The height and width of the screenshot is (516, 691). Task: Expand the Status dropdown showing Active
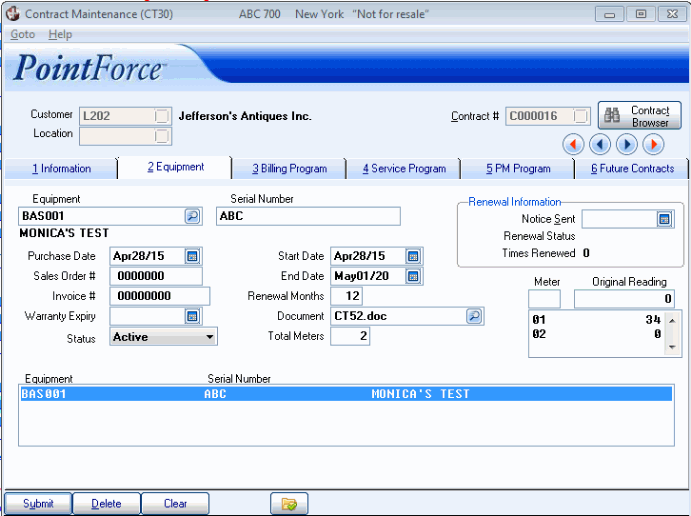(x=210, y=337)
